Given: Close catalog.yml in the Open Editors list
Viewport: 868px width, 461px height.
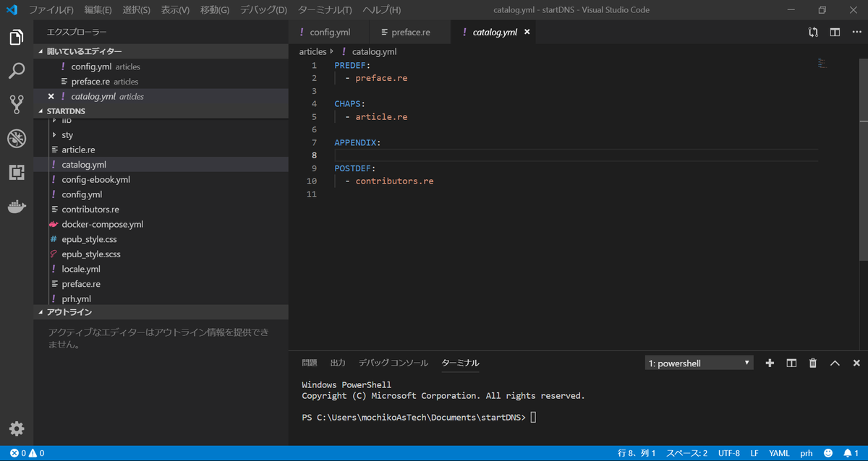Looking at the screenshot, I should (51, 96).
